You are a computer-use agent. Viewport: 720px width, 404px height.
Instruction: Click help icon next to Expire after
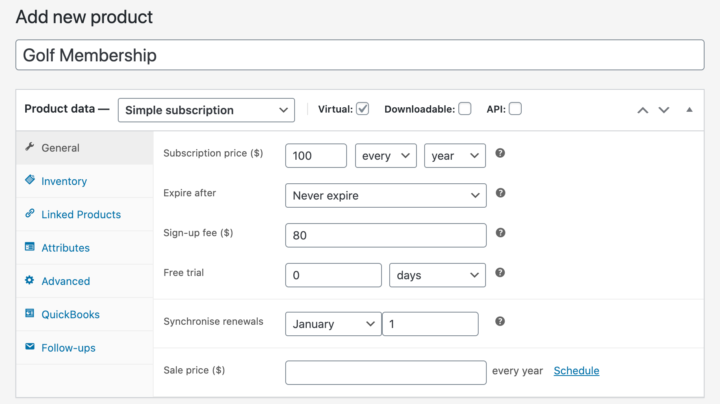[501, 193]
